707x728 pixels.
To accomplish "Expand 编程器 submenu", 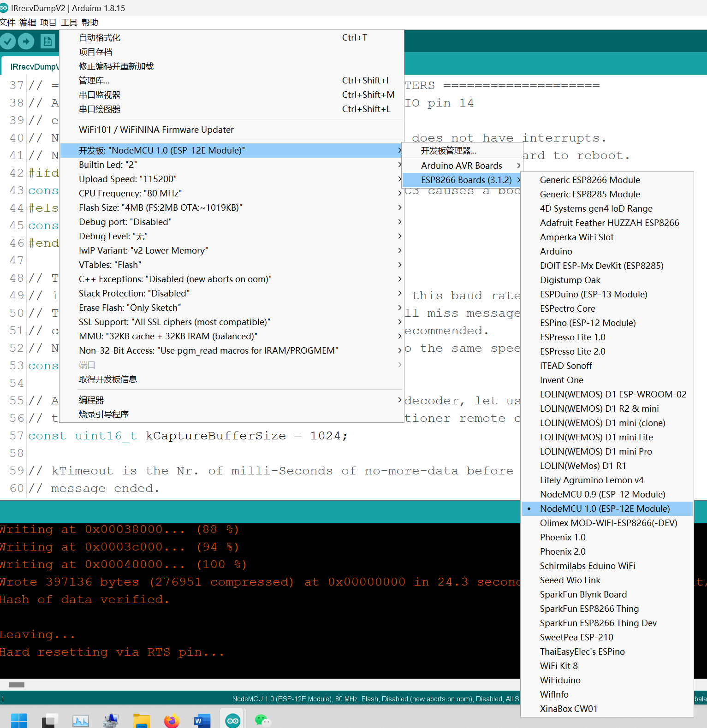I will (232, 400).
